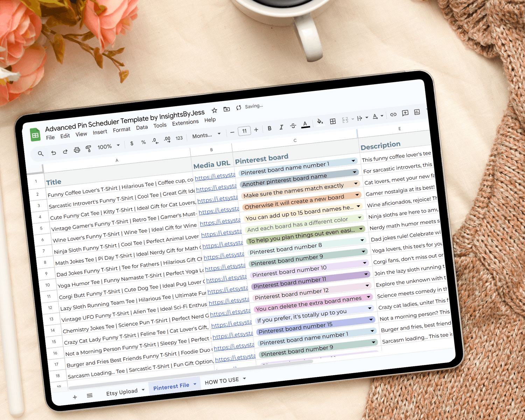
Task: Toggle italic formatting
Action: [281, 127]
